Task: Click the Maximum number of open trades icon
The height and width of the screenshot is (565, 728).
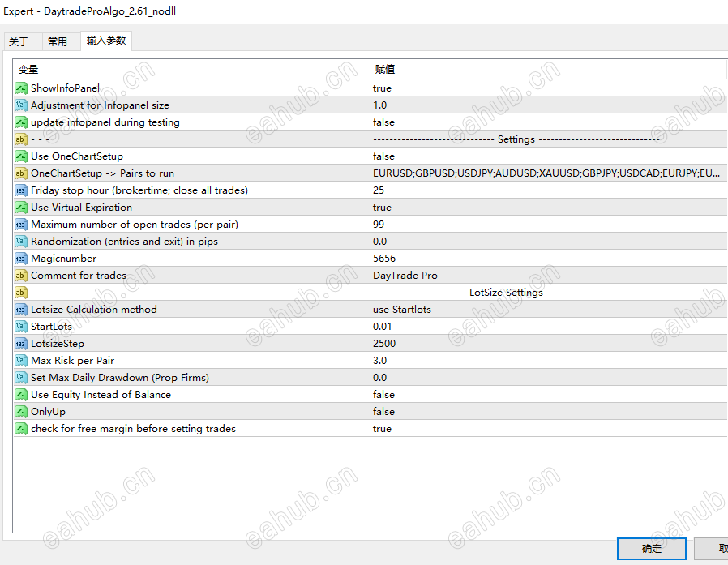Action: [21, 225]
